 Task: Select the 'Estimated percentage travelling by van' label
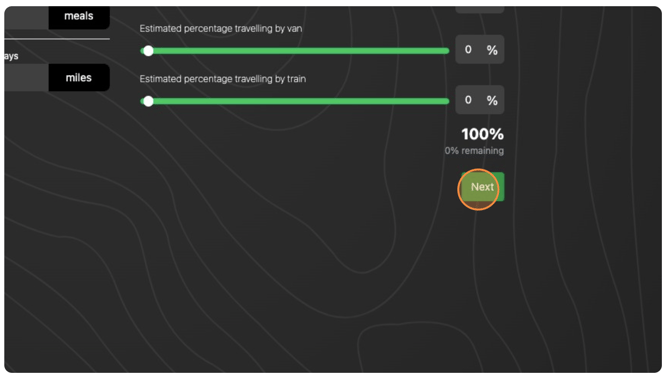pos(220,29)
